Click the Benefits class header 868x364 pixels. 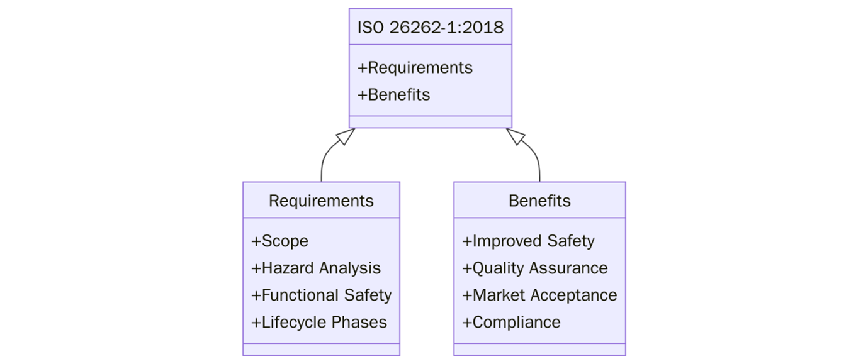(539, 200)
